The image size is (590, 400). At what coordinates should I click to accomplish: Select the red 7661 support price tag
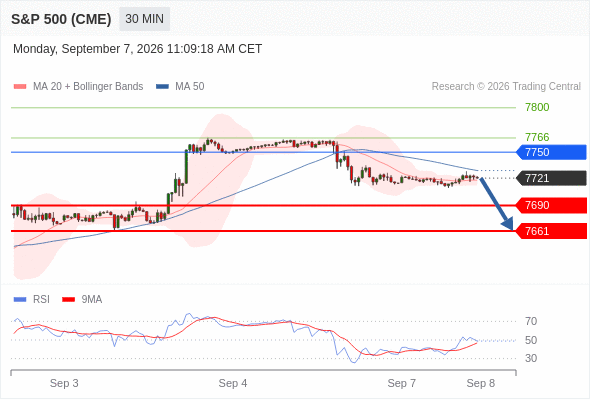tap(551, 231)
